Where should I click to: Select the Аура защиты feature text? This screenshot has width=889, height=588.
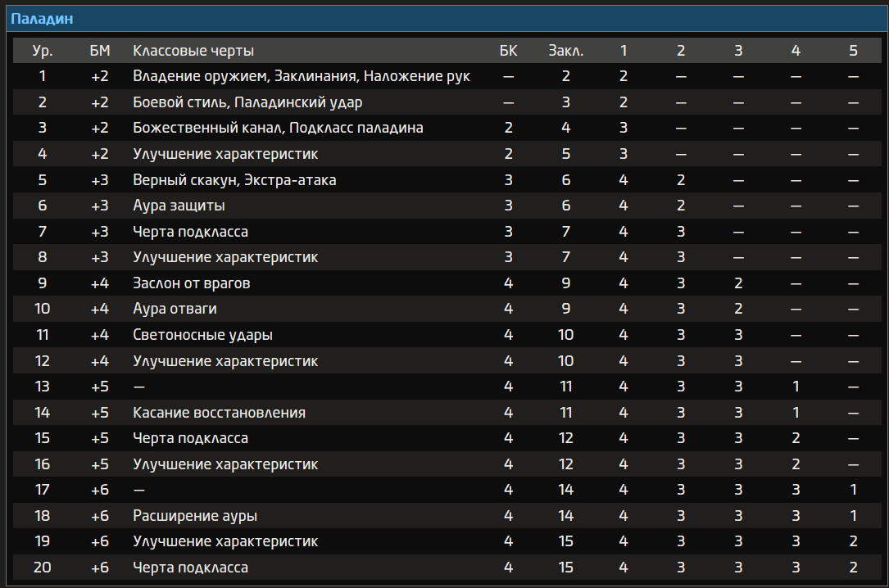coord(179,206)
